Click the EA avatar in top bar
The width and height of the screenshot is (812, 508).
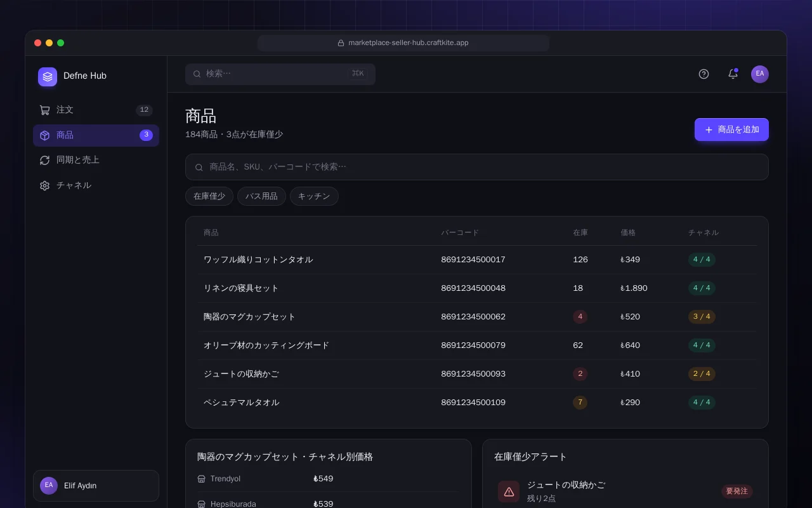click(760, 74)
